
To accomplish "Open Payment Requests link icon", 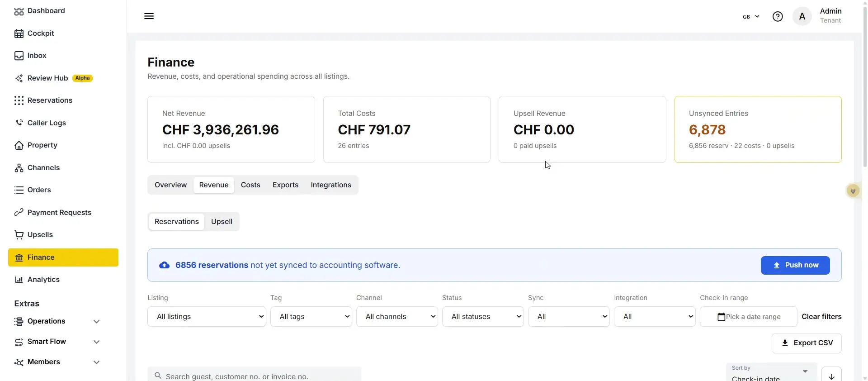I will tap(19, 212).
